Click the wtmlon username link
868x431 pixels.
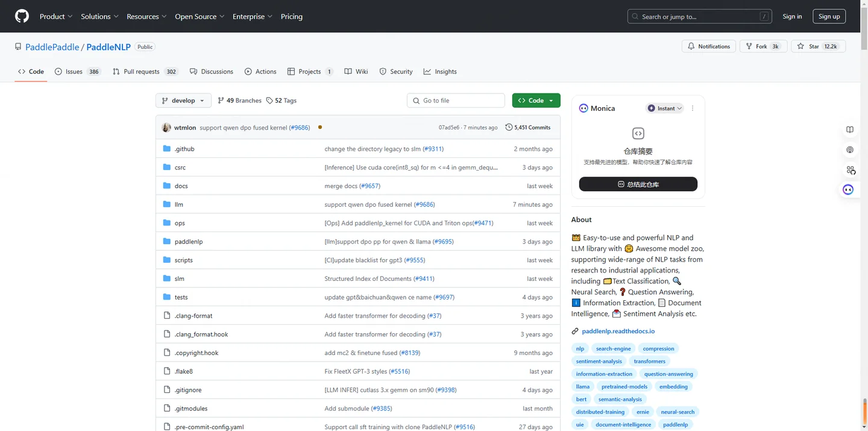pos(185,128)
